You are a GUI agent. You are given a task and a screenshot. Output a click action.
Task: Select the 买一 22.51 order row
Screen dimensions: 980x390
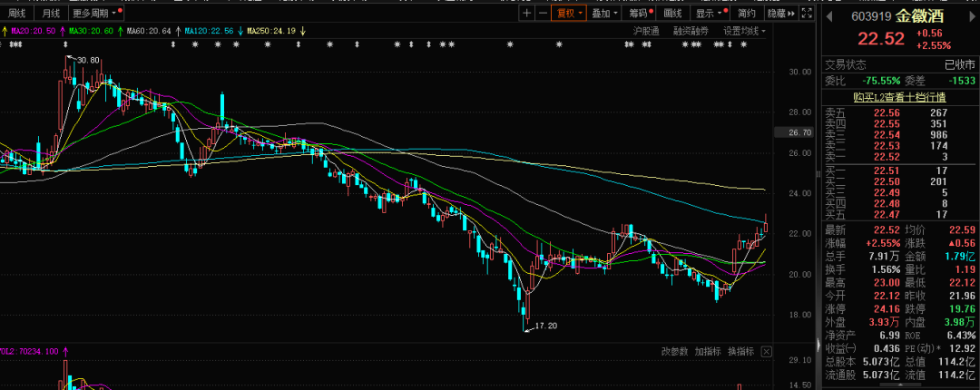pos(899,171)
